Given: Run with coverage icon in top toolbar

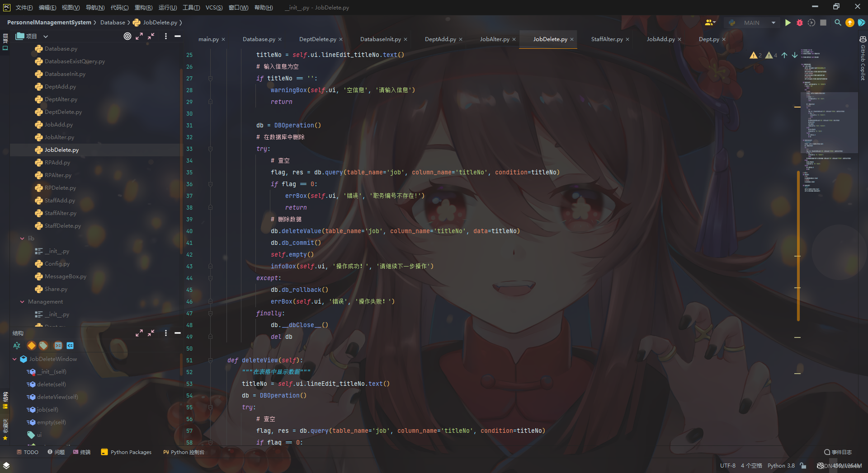Looking at the screenshot, I should point(811,23).
